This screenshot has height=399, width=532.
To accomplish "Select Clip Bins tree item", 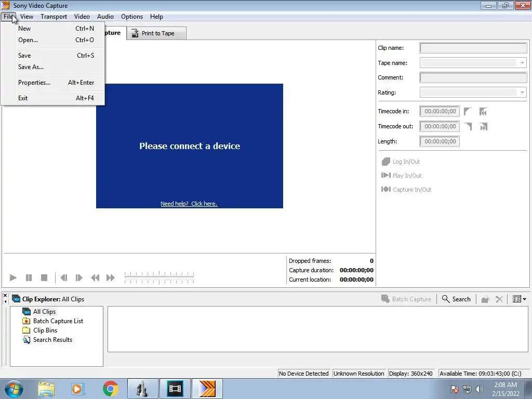I will point(45,330).
